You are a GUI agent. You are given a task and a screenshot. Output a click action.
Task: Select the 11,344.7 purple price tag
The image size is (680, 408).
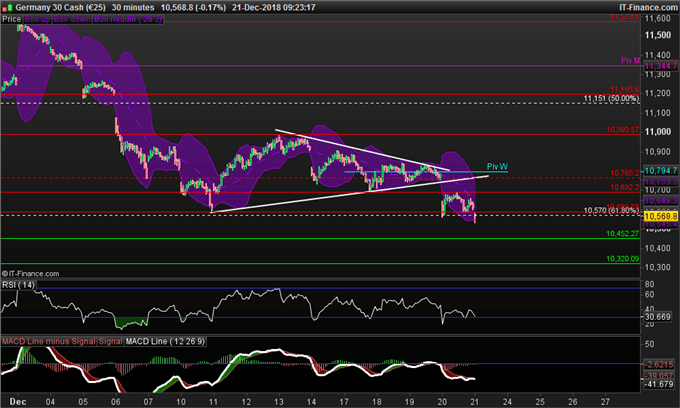660,66
